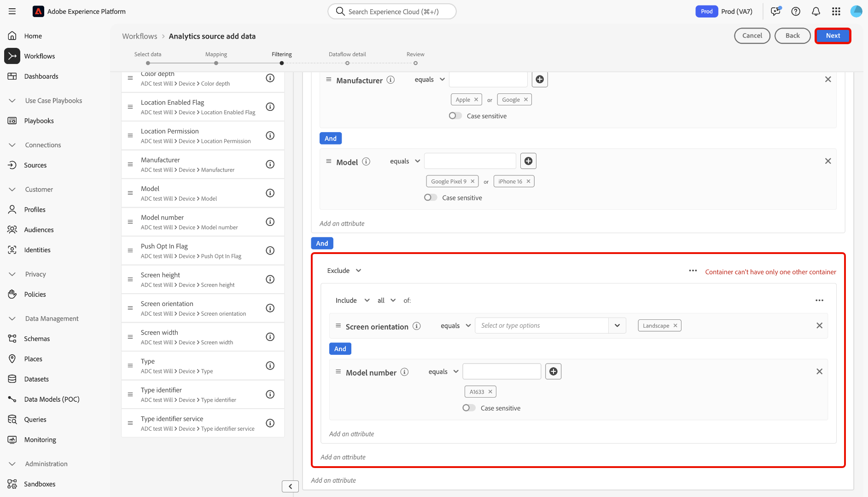Select Push Opt In Flag attribute
Image resolution: width=868 pixels, height=497 pixels.
coord(203,251)
